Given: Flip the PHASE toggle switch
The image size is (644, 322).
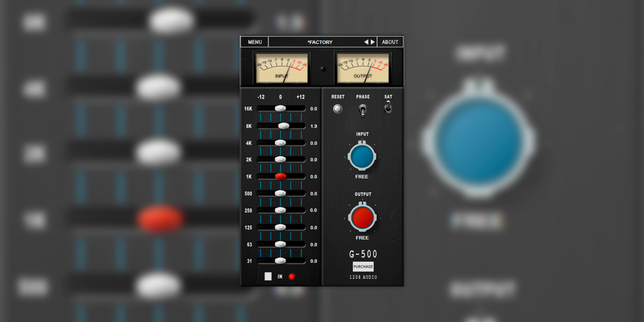Looking at the screenshot, I should point(363,109).
